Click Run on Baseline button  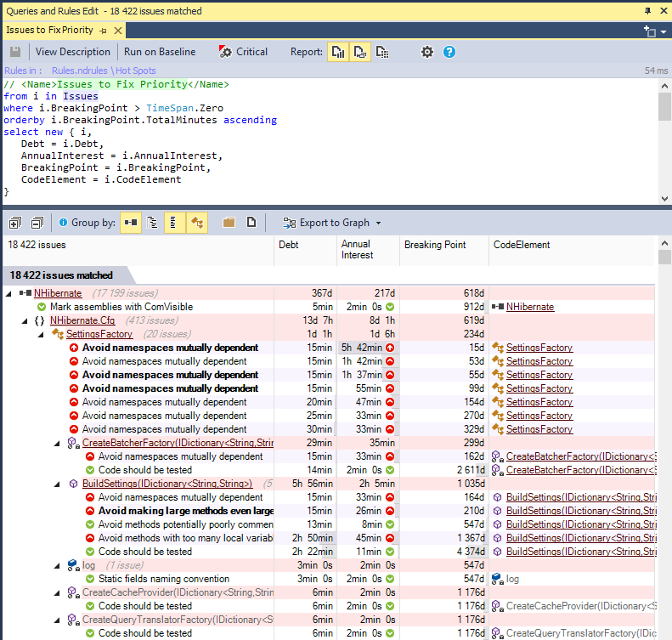(160, 52)
